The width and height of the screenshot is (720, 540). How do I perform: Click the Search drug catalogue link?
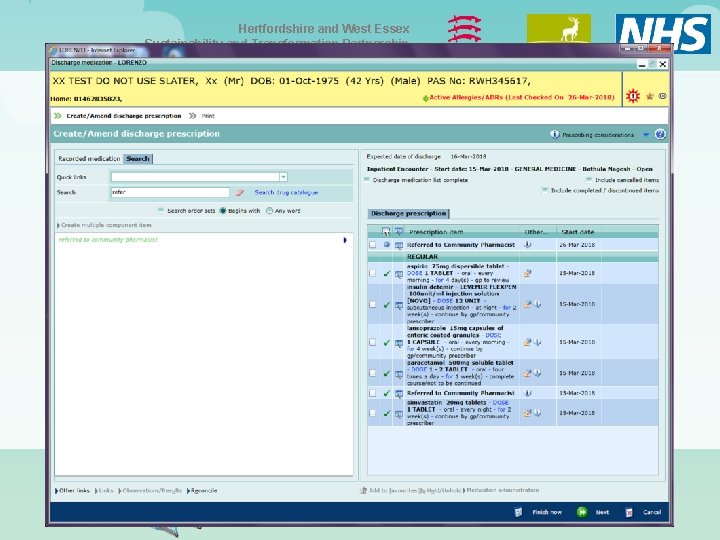click(286, 192)
